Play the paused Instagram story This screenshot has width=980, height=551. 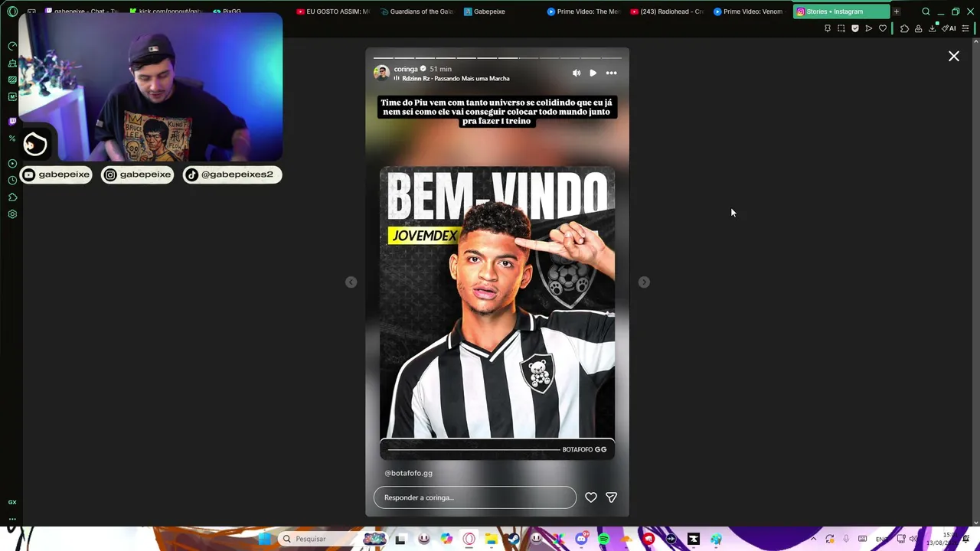(x=593, y=73)
